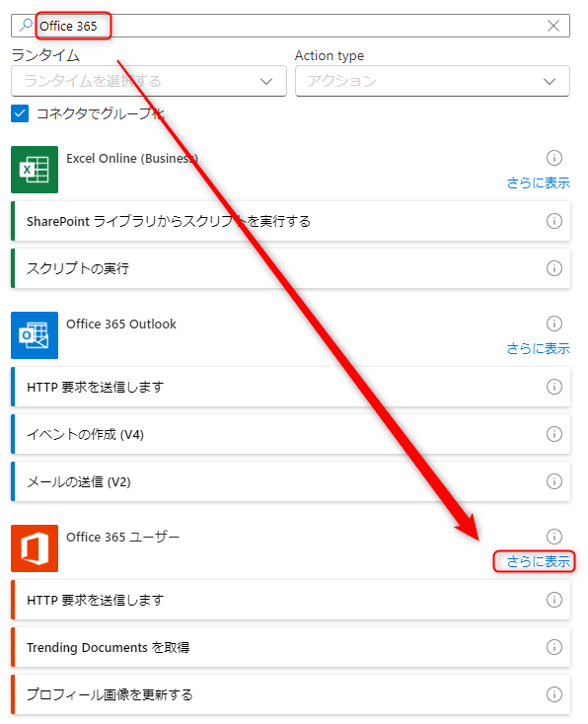
Task: Select the プロフィール画像を更新する action
Action: click(x=290, y=694)
